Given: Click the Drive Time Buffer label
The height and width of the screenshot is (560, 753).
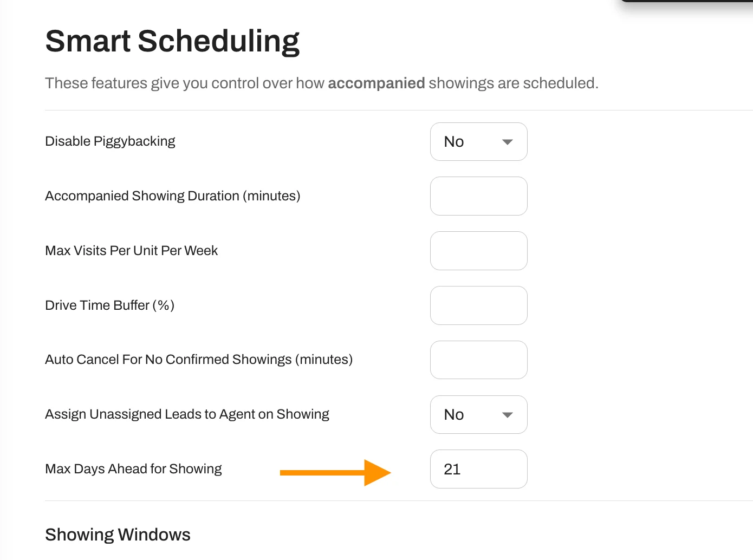Looking at the screenshot, I should point(109,305).
